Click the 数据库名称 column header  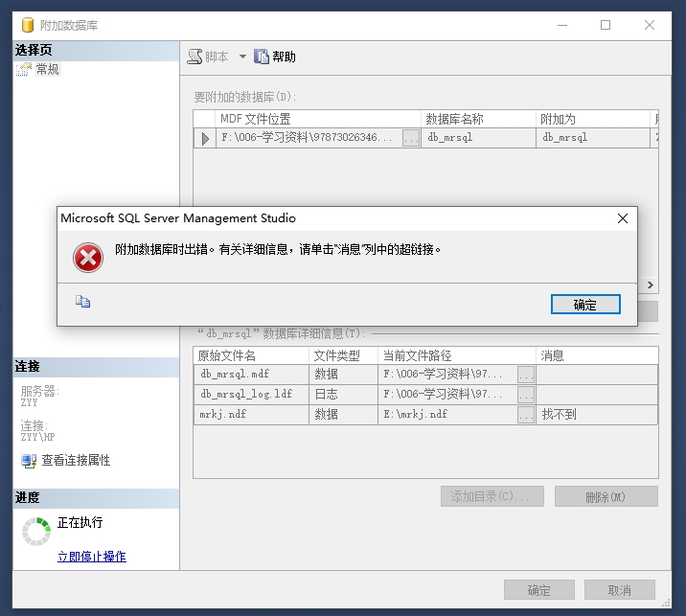(x=479, y=119)
